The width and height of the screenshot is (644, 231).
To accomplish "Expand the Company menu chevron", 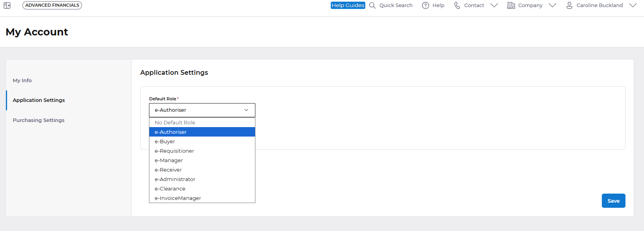I will (x=552, y=6).
